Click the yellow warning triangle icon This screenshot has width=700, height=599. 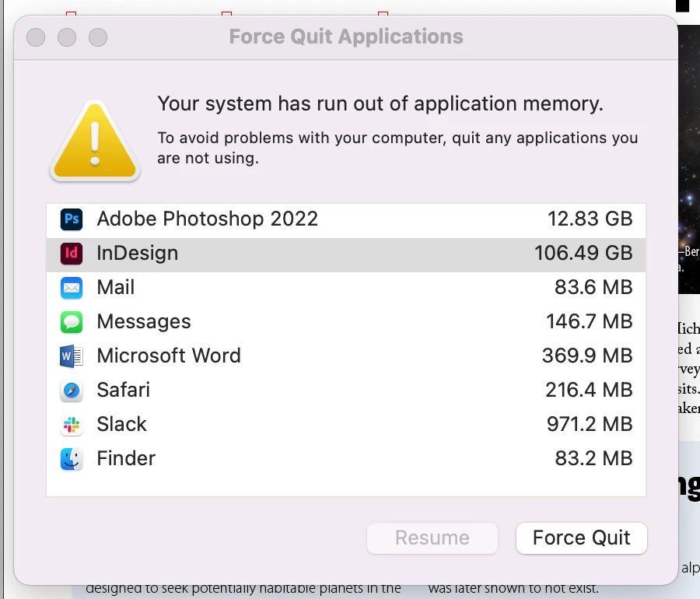point(95,142)
